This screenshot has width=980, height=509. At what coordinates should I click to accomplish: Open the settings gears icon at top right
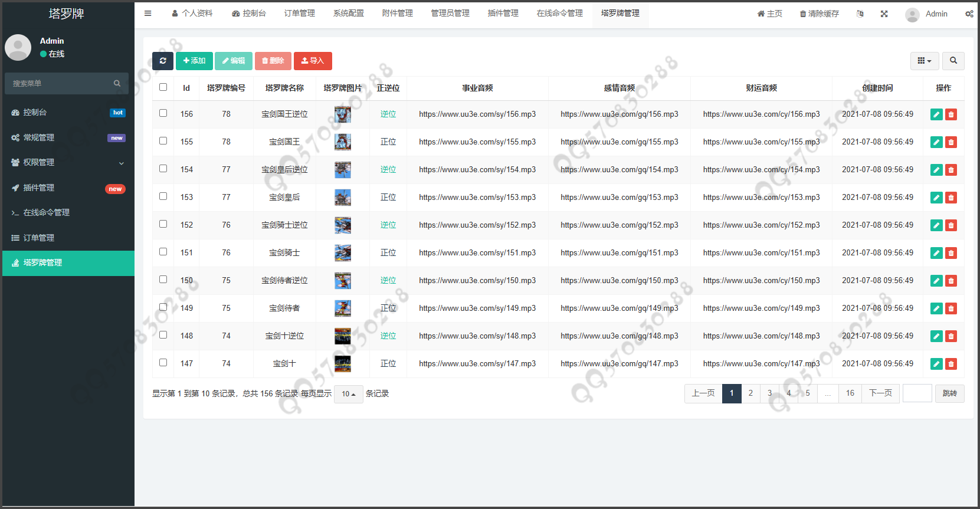(969, 14)
